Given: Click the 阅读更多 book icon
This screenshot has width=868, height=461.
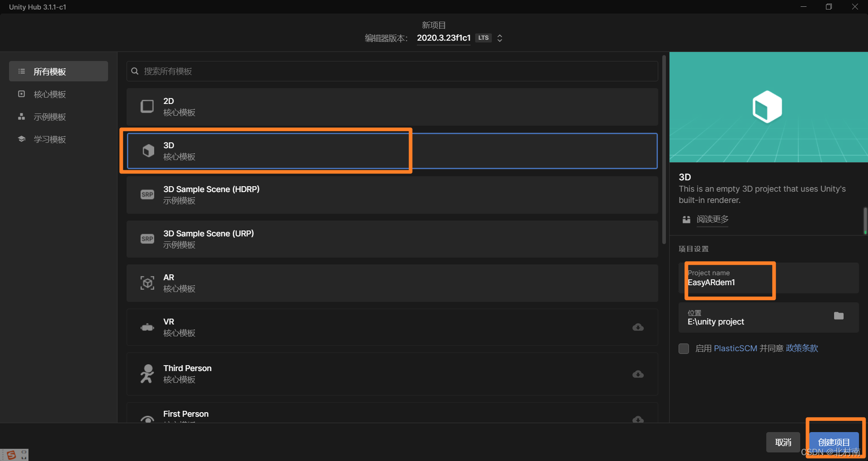Looking at the screenshot, I should pos(686,219).
